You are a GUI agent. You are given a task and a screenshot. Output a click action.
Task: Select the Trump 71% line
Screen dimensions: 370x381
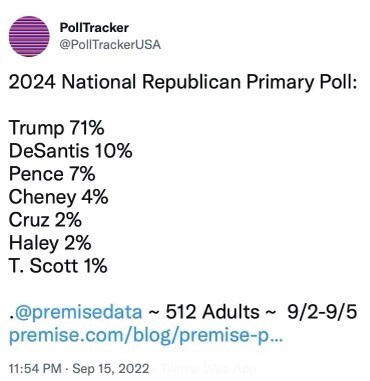57,128
